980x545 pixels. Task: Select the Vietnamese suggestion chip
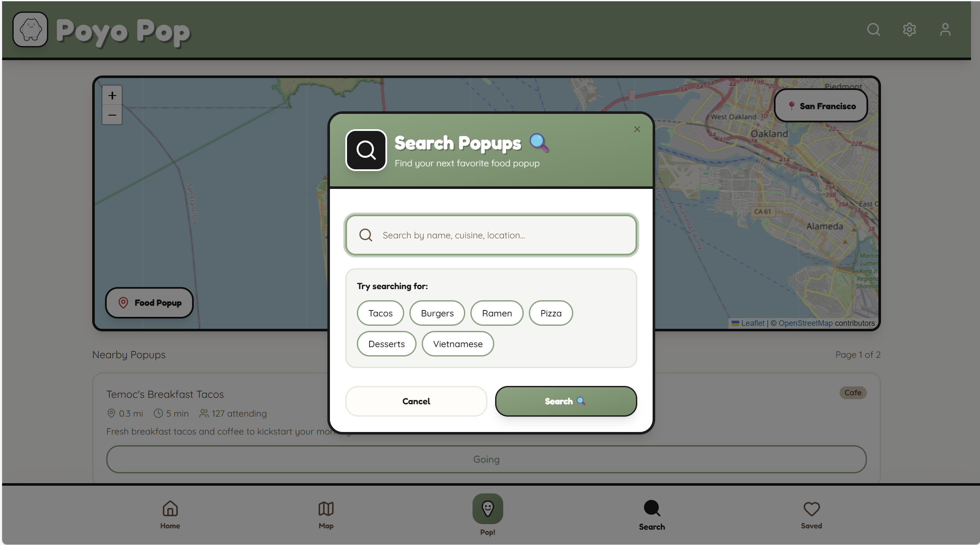click(458, 344)
